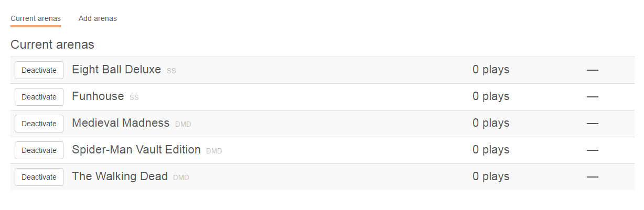Click the Medieval Madness arena name
644x210 pixels.
pos(121,123)
